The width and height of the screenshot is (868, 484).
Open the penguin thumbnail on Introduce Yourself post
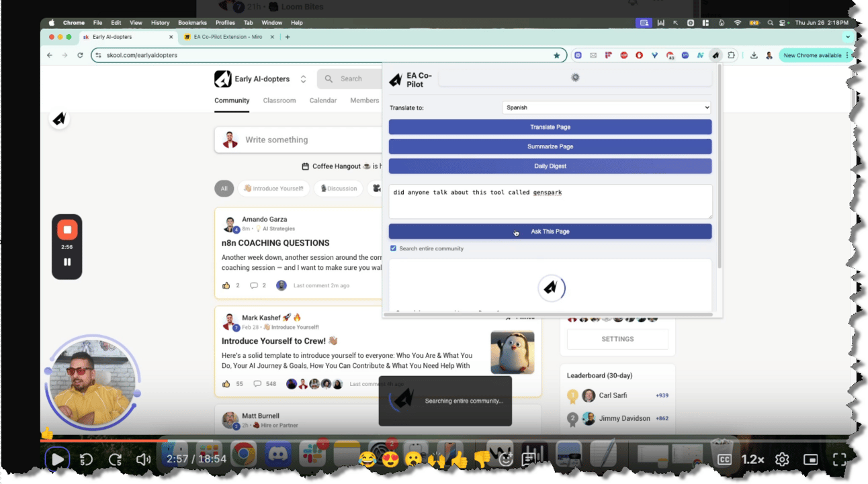513,352
